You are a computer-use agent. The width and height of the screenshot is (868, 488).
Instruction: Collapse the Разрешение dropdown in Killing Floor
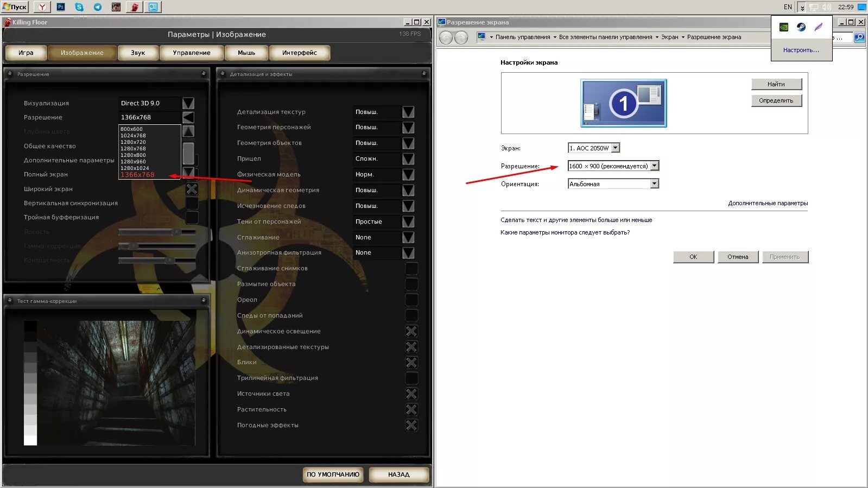(x=188, y=117)
